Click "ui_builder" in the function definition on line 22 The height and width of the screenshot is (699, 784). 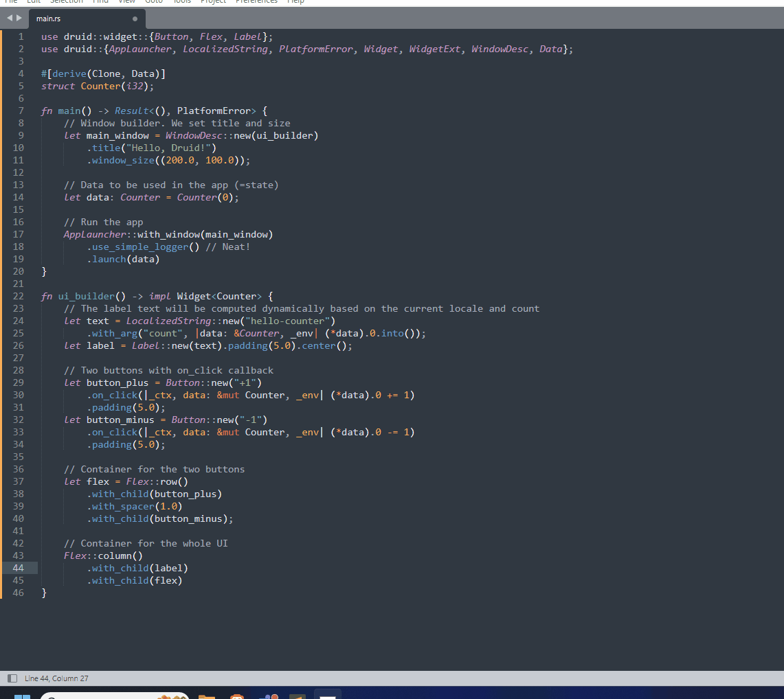pyautogui.click(x=87, y=297)
